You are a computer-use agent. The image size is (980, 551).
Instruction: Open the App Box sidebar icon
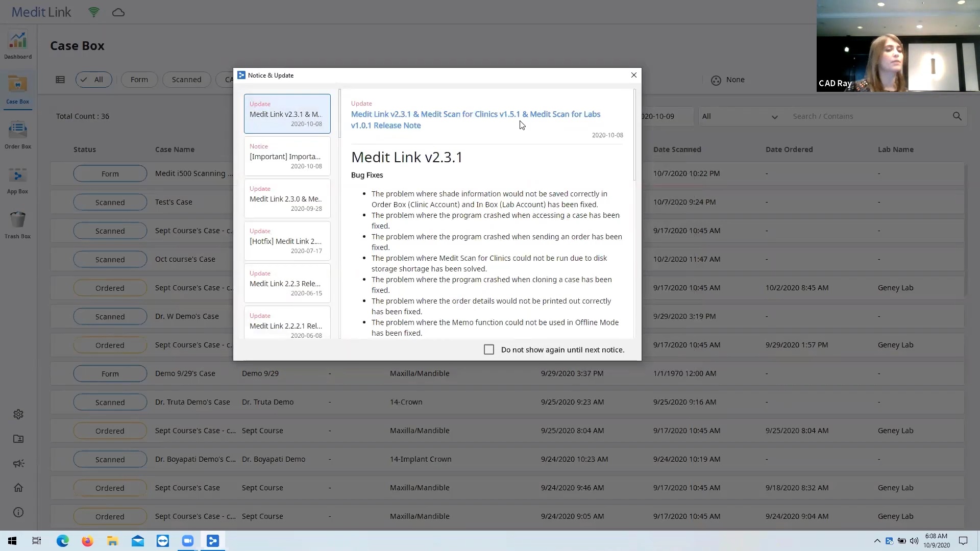[18, 180]
